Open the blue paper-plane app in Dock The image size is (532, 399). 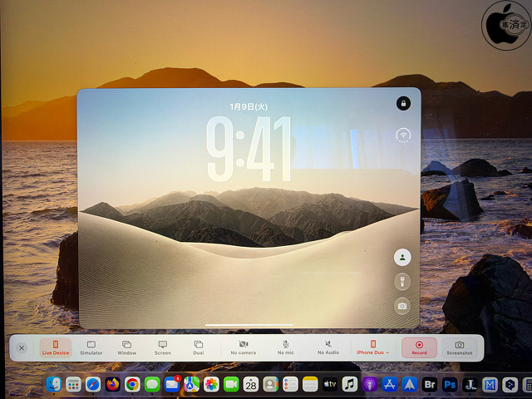(410, 384)
